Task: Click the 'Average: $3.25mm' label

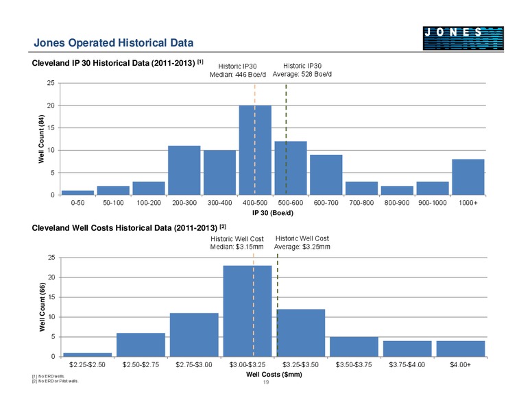Action: click(302, 247)
